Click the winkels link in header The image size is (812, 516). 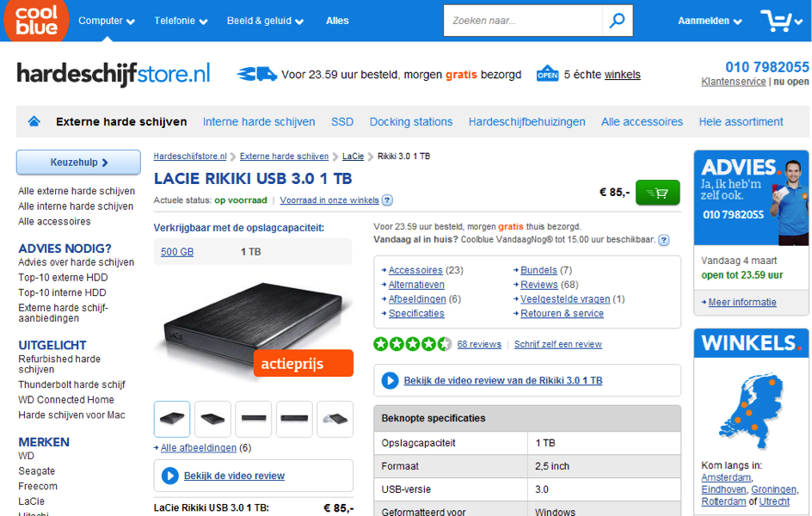[x=623, y=75]
